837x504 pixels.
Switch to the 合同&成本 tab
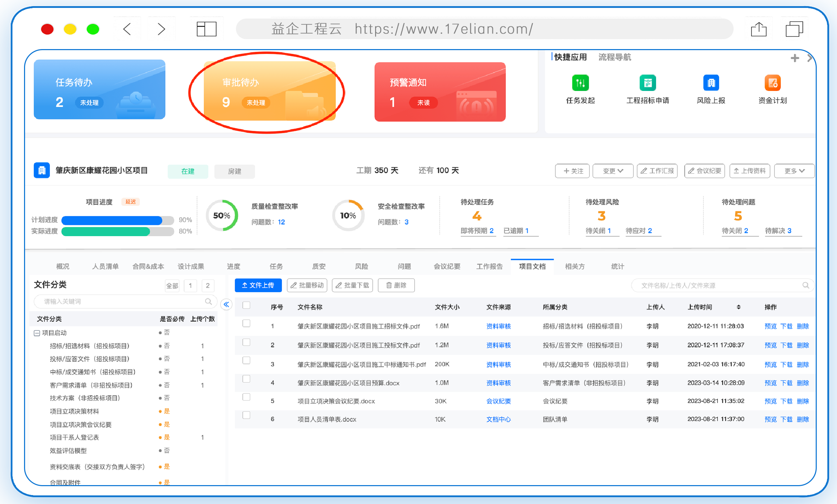pos(148,266)
